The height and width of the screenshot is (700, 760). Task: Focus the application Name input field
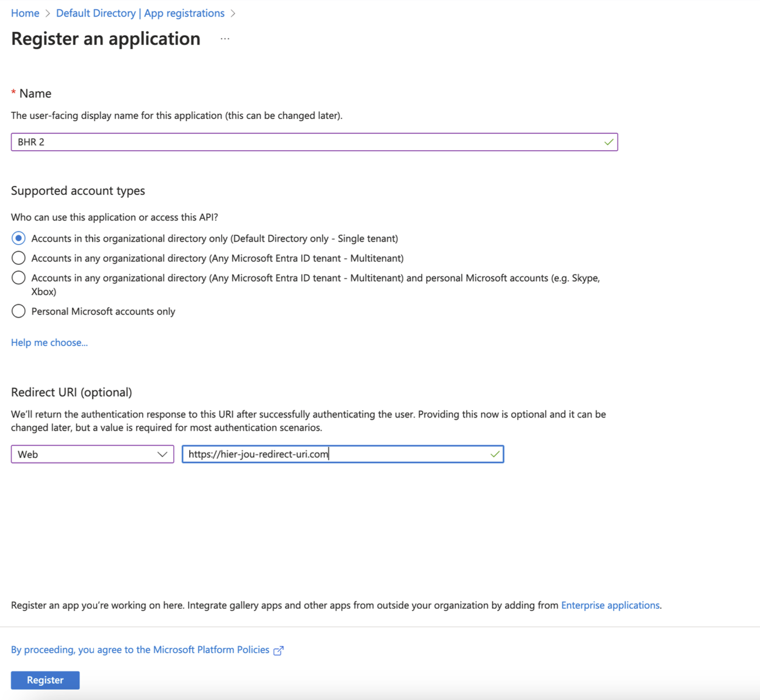coord(314,142)
